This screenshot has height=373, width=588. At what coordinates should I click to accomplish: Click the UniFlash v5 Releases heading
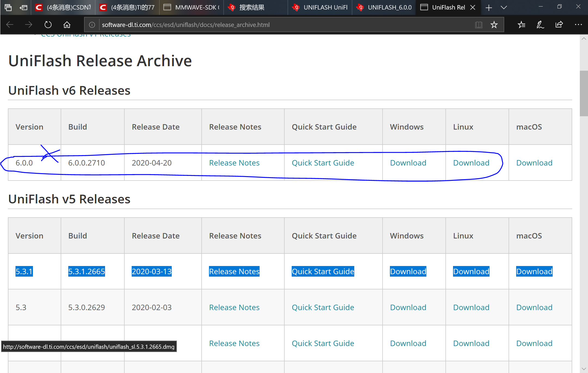(x=69, y=199)
